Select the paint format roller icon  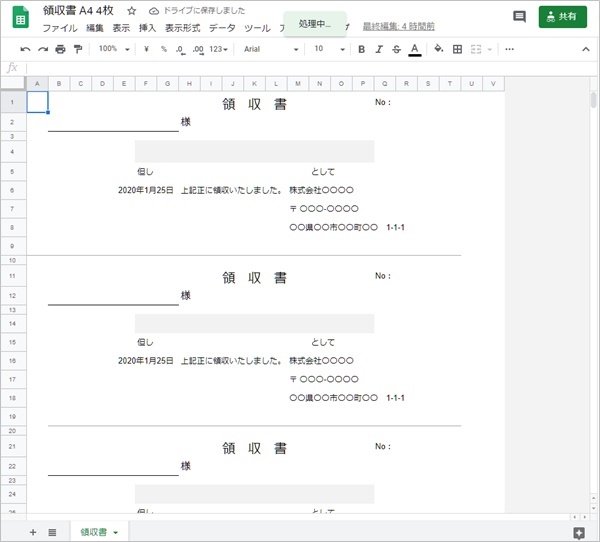(77, 49)
